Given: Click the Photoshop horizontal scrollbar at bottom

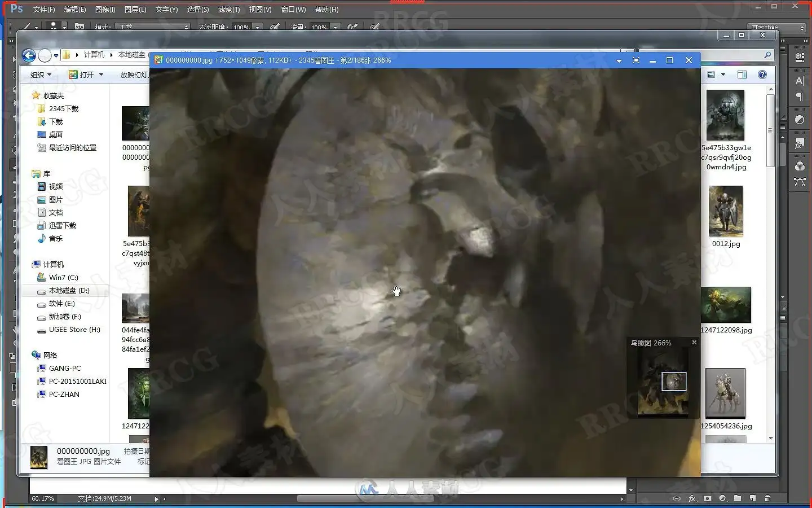Looking at the screenshot, I should (392, 499).
